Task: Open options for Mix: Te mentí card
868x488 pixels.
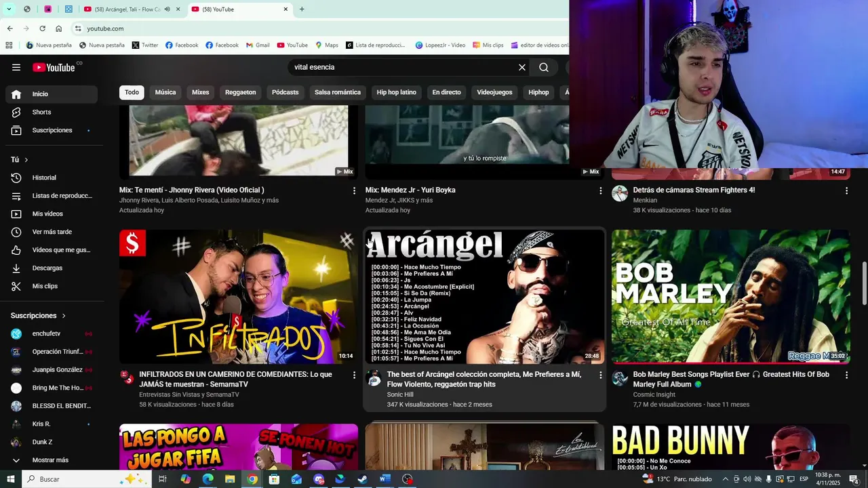Action: click(354, 191)
